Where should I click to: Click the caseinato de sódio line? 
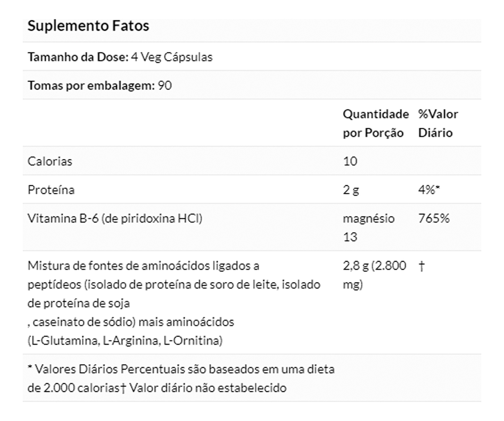coord(131,322)
